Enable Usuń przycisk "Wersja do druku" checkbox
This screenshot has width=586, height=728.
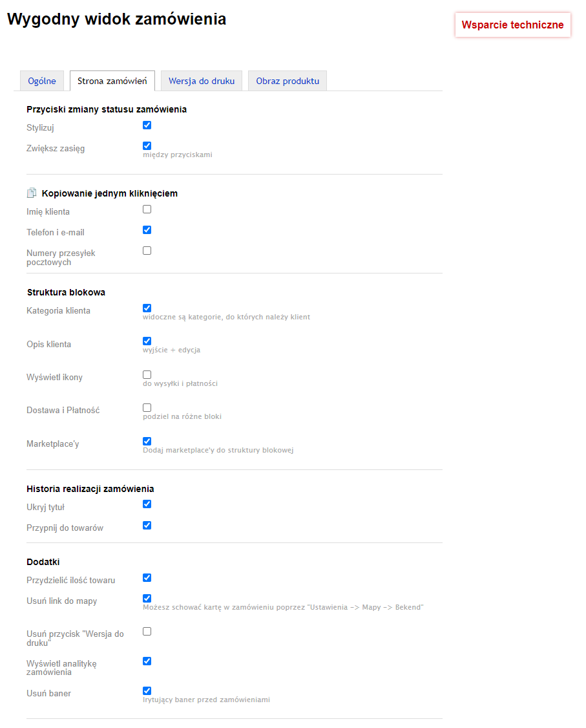pyautogui.click(x=147, y=632)
